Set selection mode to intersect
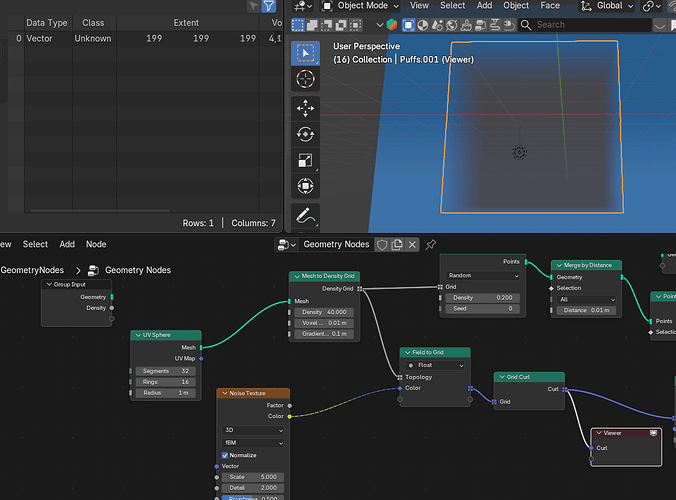This screenshot has height=500, width=676. (355, 25)
